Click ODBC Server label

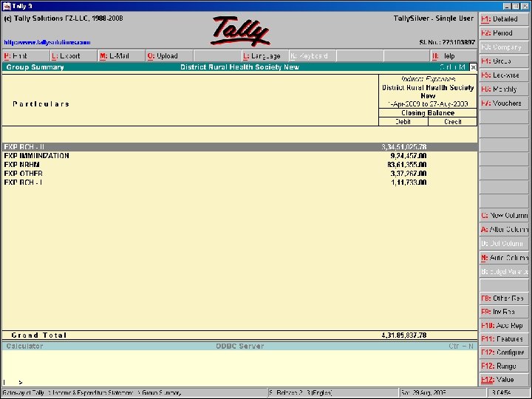pyautogui.click(x=240, y=346)
